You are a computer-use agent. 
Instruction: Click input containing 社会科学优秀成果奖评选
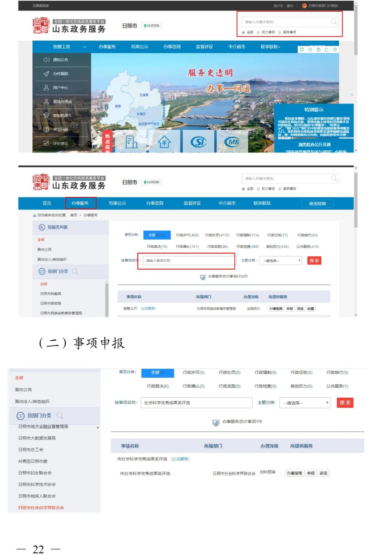click(196, 403)
